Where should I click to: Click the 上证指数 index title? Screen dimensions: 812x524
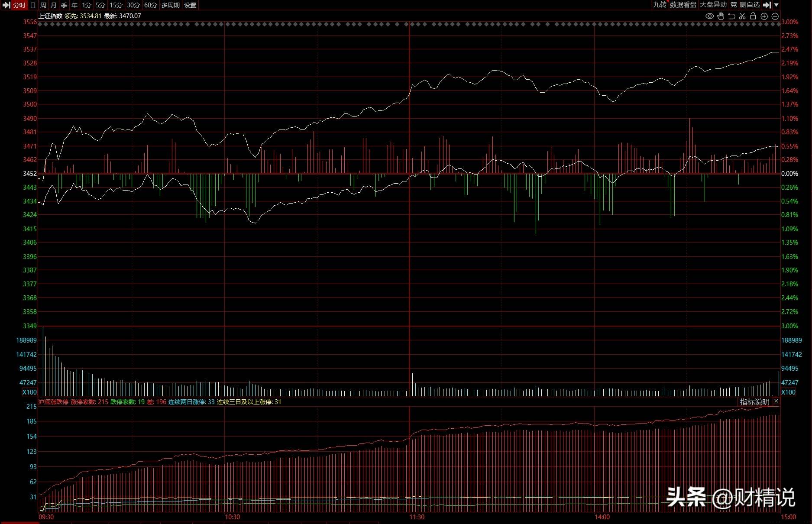[51, 16]
